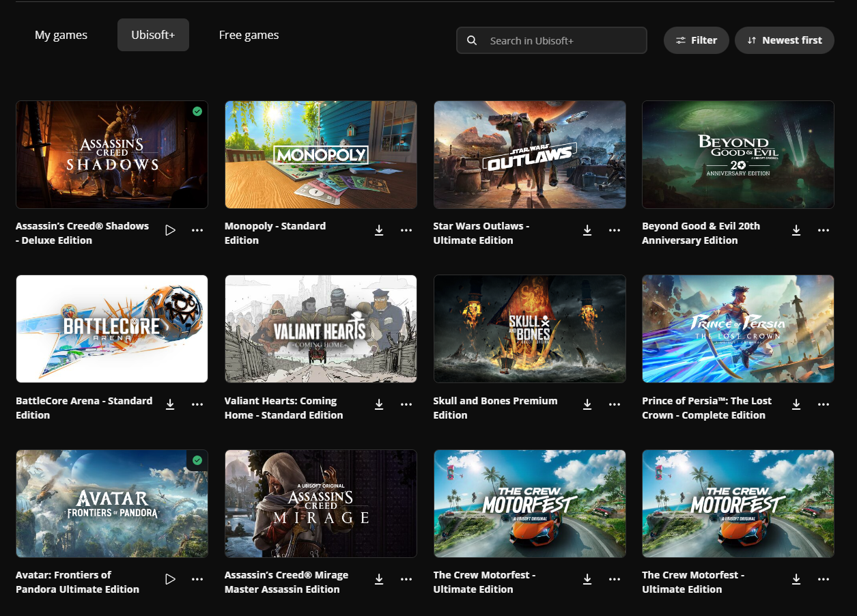The height and width of the screenshot is (616, 857).
Task: Click the title 'Assassin's Creed® Shadows - Deluxe Edition'
Action: [82, 233]
